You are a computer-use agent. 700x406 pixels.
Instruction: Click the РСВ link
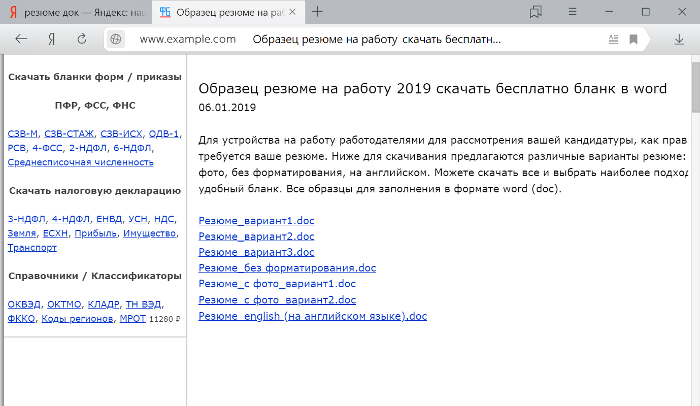(17, 148)
